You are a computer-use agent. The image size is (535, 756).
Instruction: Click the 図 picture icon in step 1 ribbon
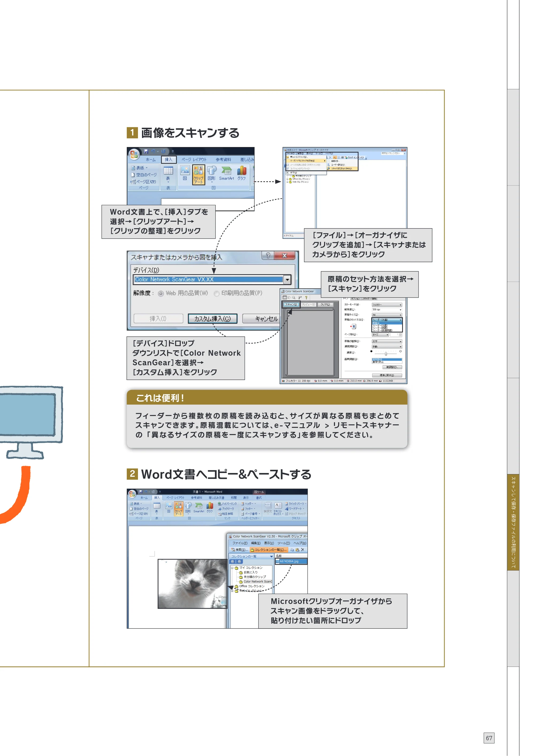(x=185, y=173)
